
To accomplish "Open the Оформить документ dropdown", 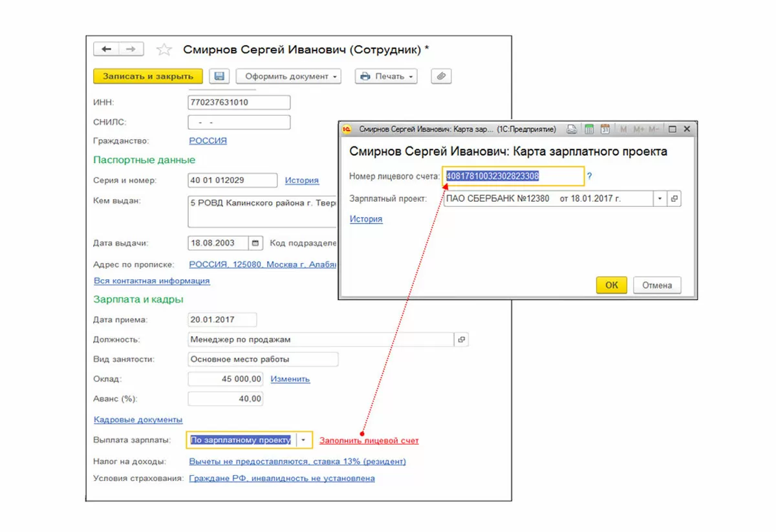I will (x=288, y=76).
